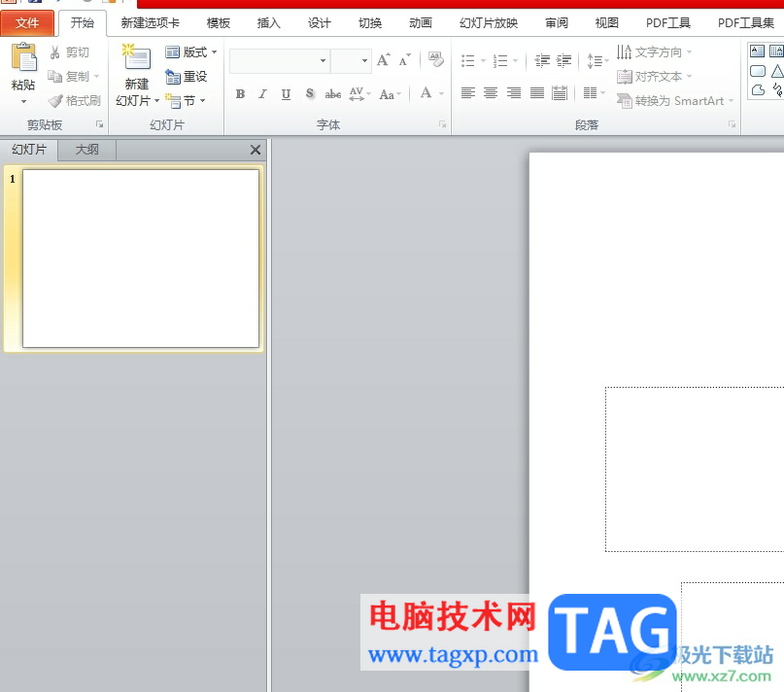Open Align Text 对齐文本 menu
Screen dimensions: 784x692
coord(654,77)
